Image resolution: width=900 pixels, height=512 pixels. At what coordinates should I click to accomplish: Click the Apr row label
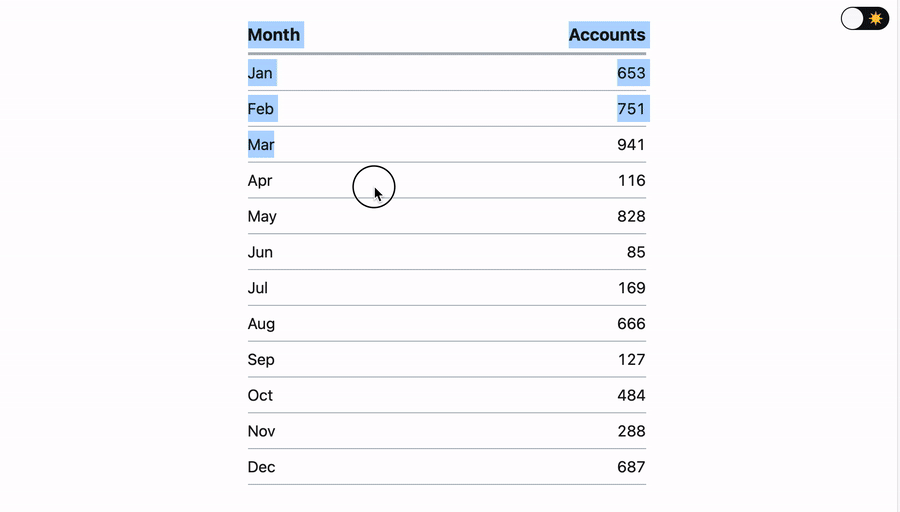[260, 181]
